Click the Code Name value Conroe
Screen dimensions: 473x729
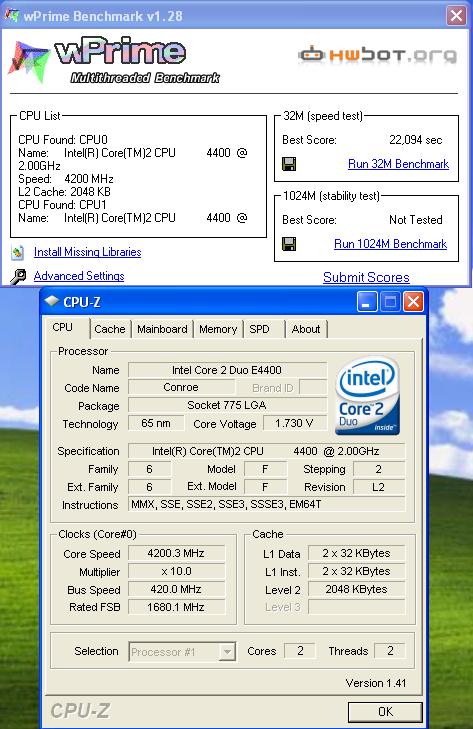(181, 387)
